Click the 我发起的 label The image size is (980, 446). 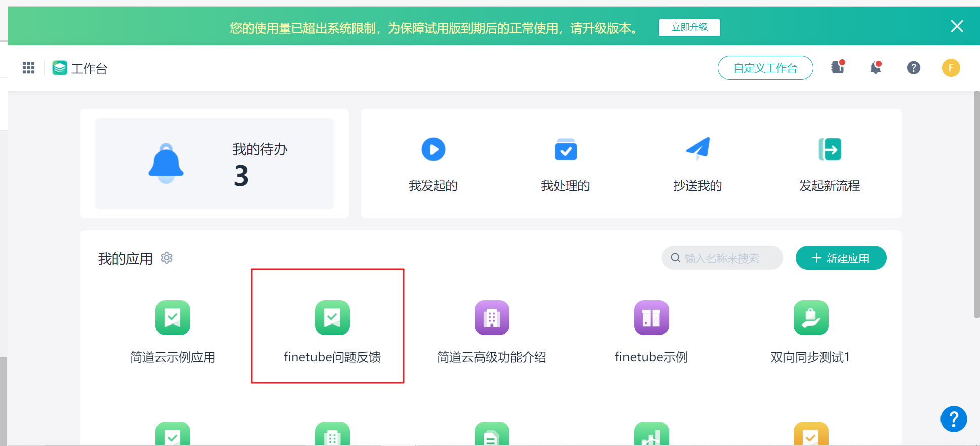[434, 186]
